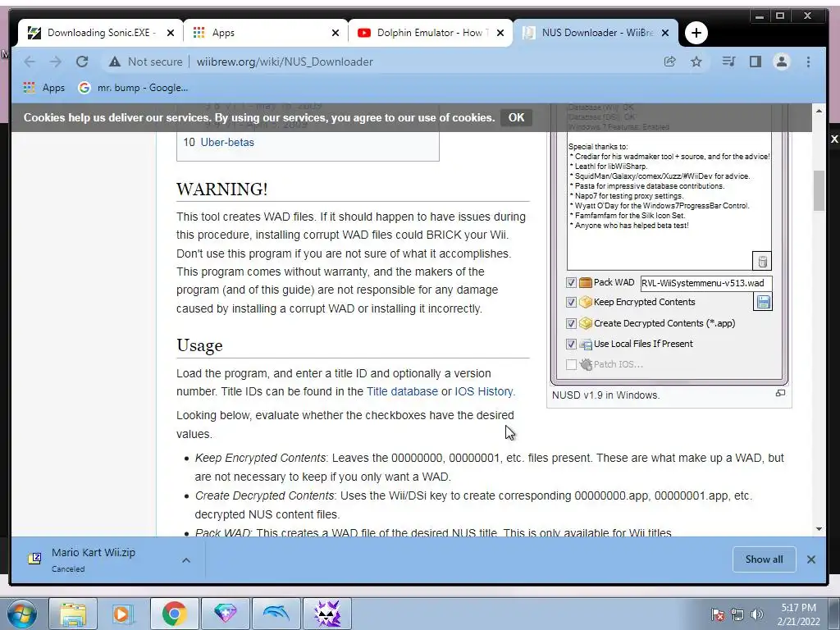Click Show all downloads button

pyautogui.click(x=764, y=559)
